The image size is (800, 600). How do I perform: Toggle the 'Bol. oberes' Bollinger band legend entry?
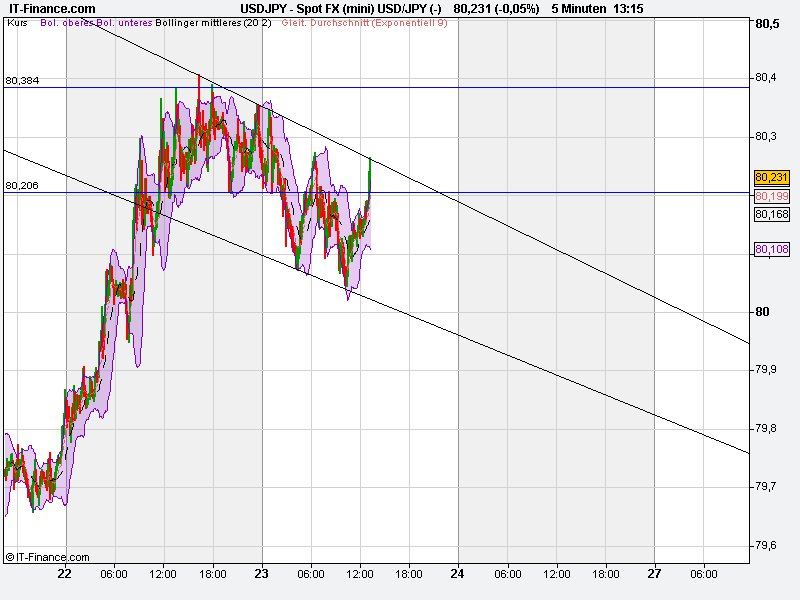[64, 26]
